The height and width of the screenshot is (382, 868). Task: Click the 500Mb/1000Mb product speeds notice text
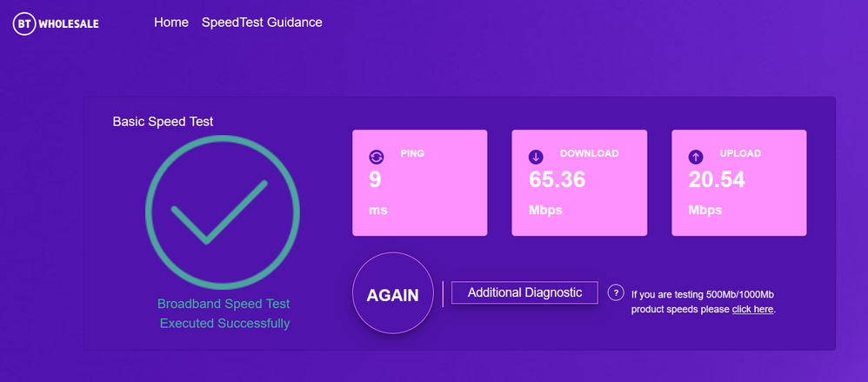click(x=701, y=295)
